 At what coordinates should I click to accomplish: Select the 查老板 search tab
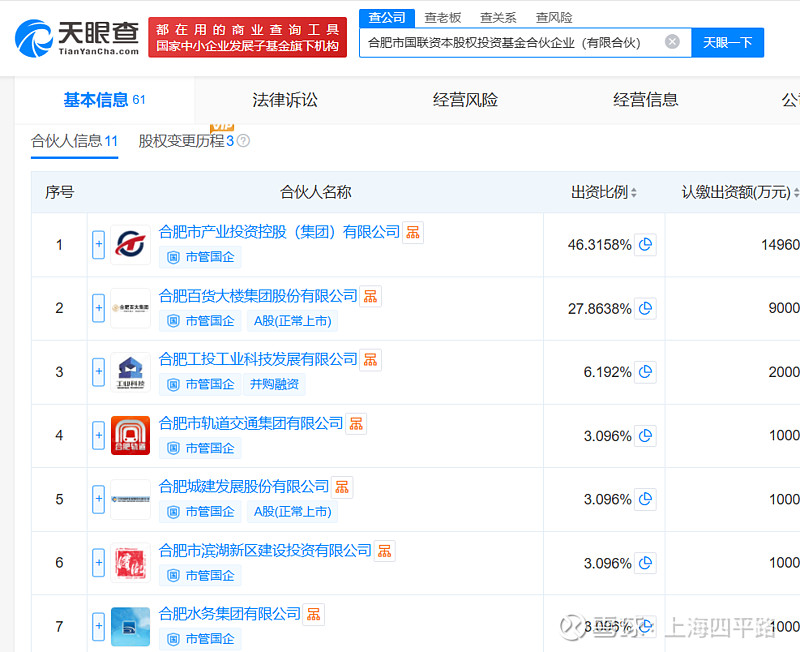442,18
